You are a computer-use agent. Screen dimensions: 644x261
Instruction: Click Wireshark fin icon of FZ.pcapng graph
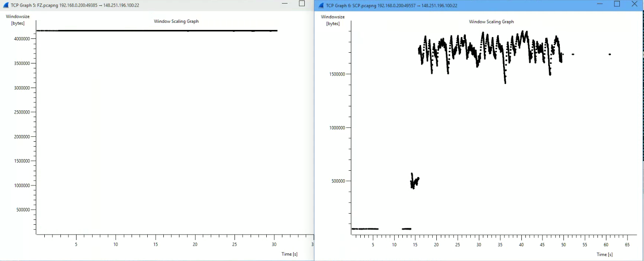point(5,5)
